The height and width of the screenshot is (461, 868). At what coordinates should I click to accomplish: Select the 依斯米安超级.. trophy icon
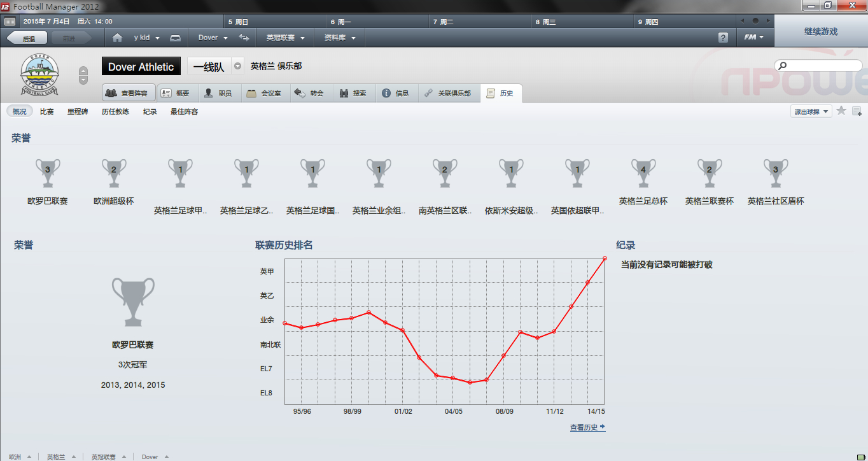coord(511,174)
